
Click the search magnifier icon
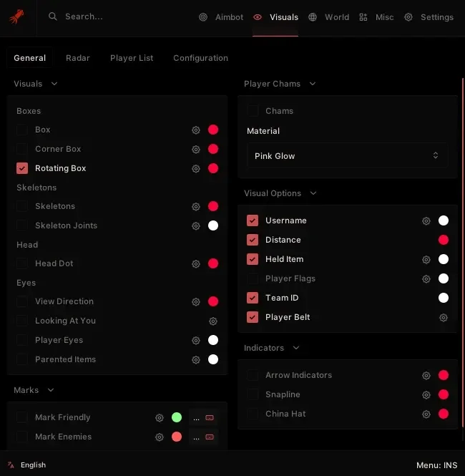53,16
